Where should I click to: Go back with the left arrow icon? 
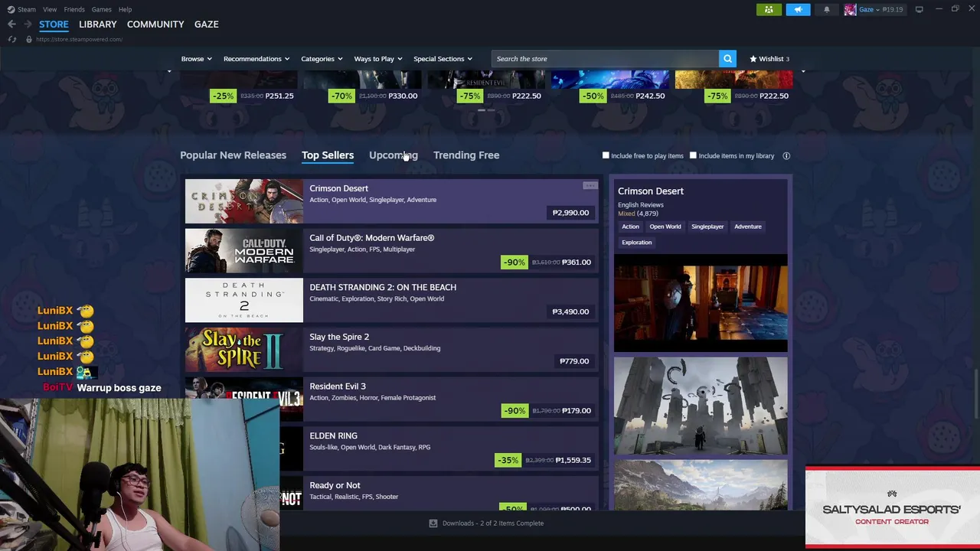tap(11, 24)
